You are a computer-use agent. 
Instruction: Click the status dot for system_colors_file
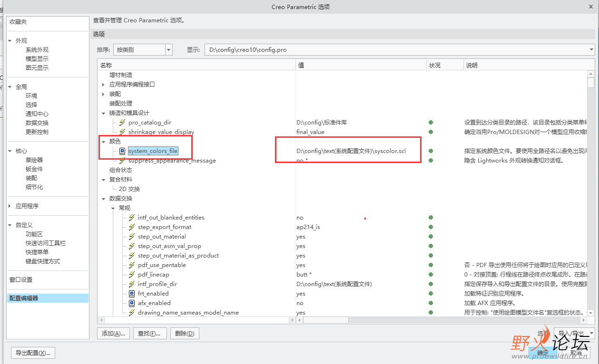pyautogui.click(x=431, y=151)
